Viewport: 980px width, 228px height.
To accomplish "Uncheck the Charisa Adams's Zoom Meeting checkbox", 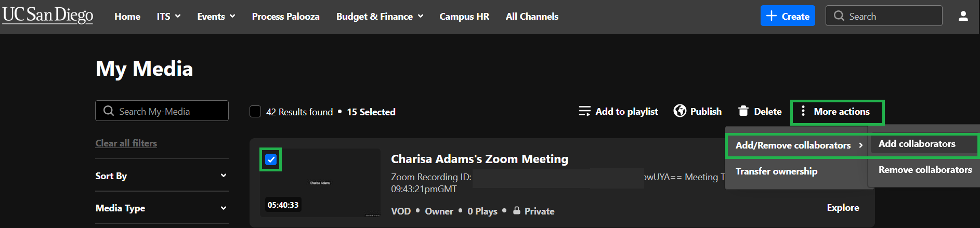I will click(271, 159).
